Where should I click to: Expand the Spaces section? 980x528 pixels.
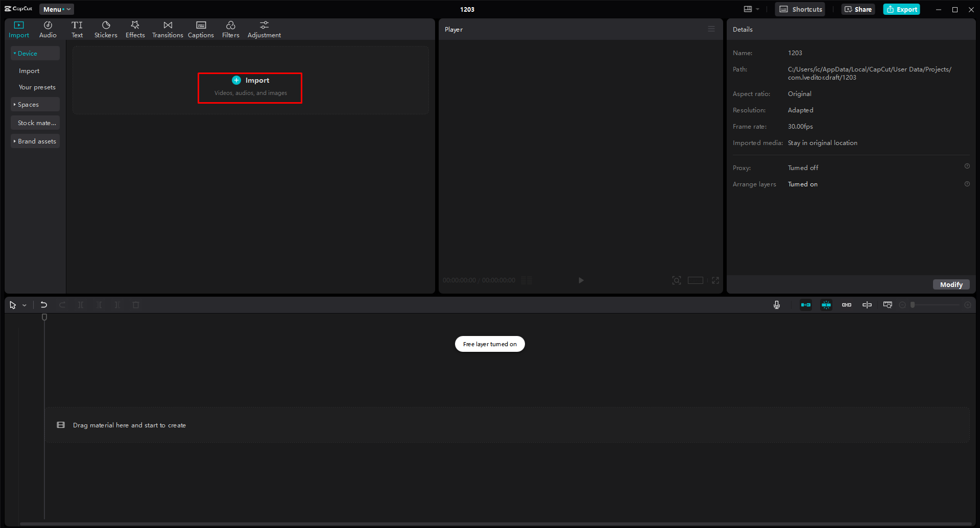click(35, 104)
